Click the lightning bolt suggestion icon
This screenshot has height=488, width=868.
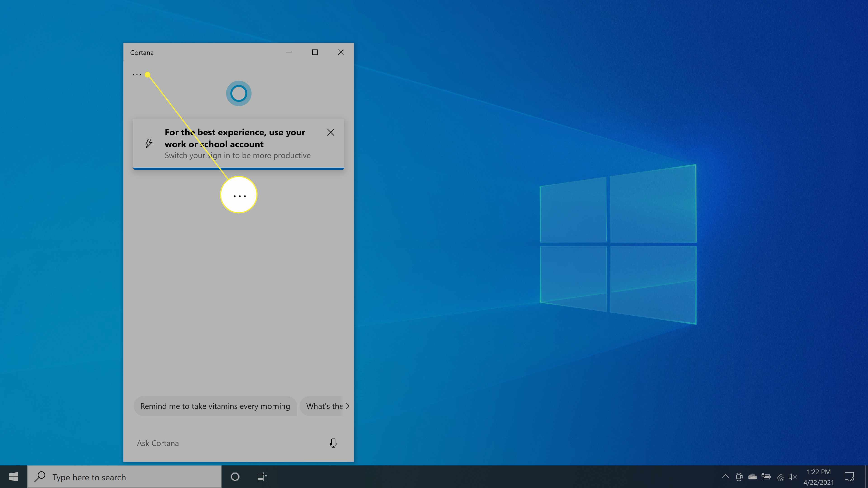click(x=149, y=143)
